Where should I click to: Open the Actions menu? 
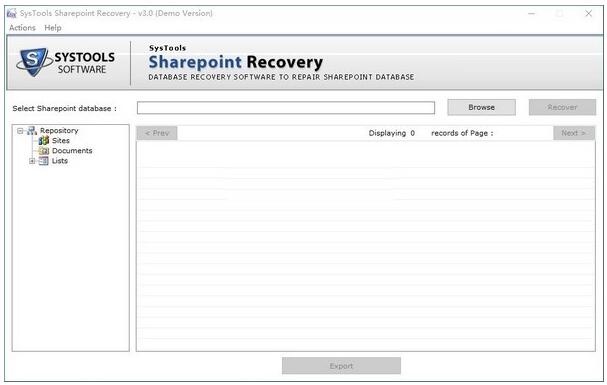pyautogui.click(x=22, y=28)
